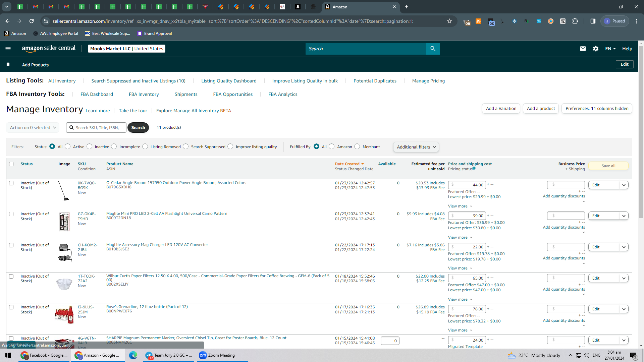Reload the page in Chrome

point(32,21)
